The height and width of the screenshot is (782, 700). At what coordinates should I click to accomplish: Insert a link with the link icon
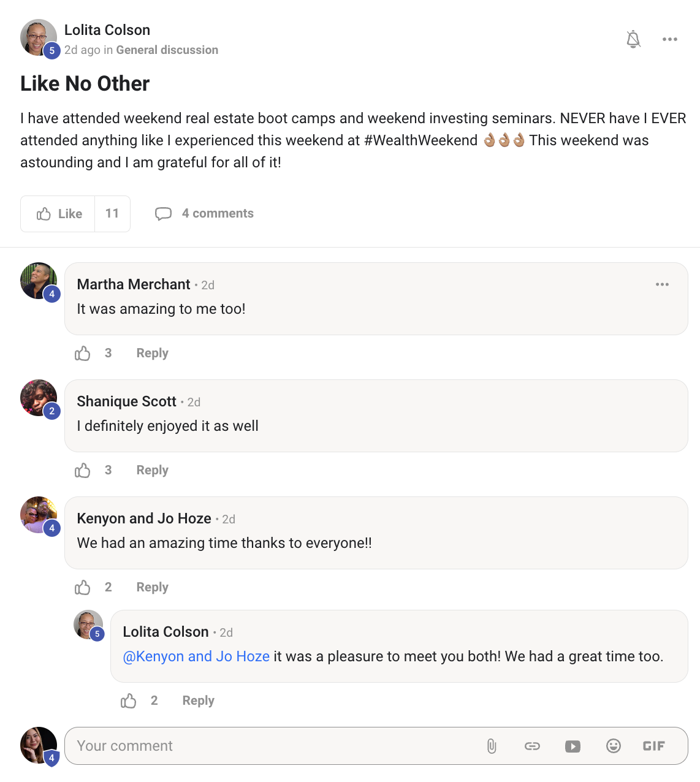532,746
